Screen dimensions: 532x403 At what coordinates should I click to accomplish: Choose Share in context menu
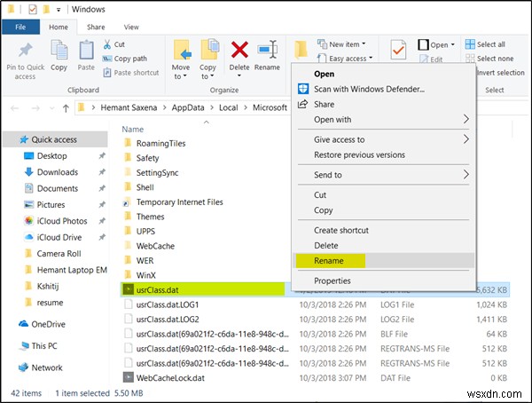pos(384,105)
